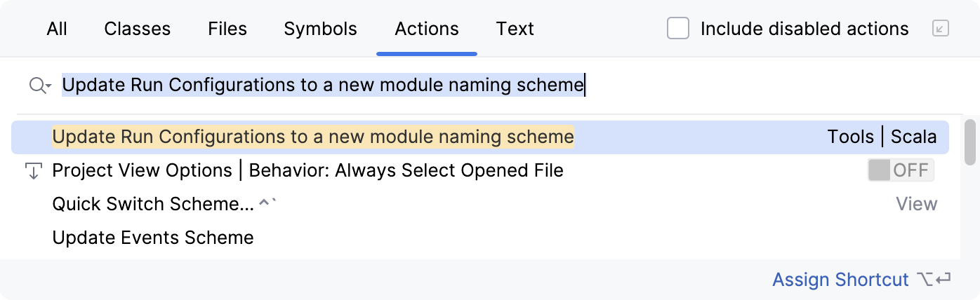Open the search options dropdown arrow
980x300 pixels.
coord(49,86)
